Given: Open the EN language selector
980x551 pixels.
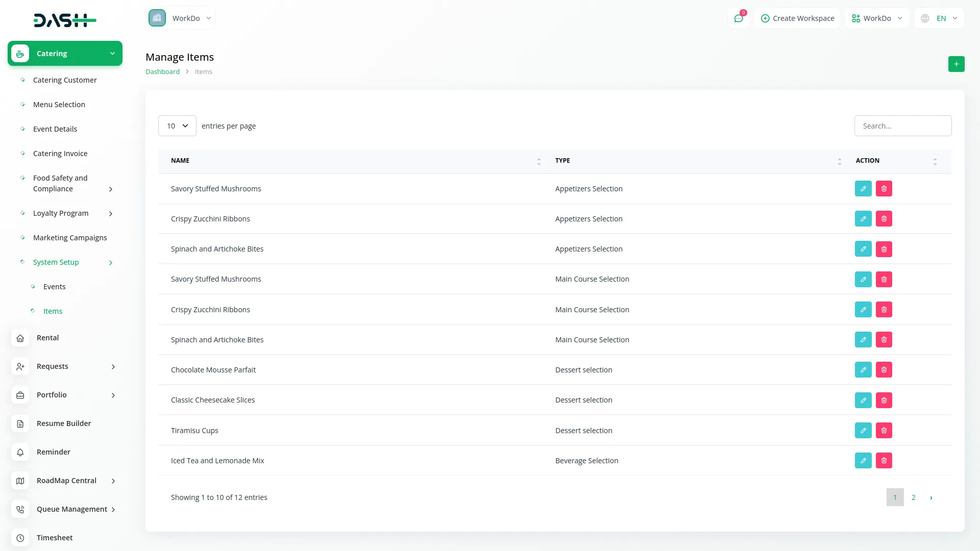Looking at the screenshot, I should click(x=939, y=18).
